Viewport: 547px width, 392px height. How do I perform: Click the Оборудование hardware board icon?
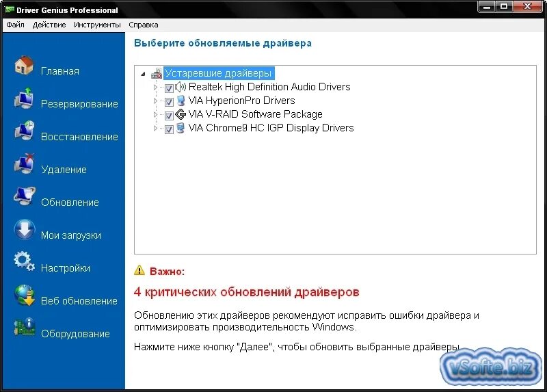tap(25, 327)
